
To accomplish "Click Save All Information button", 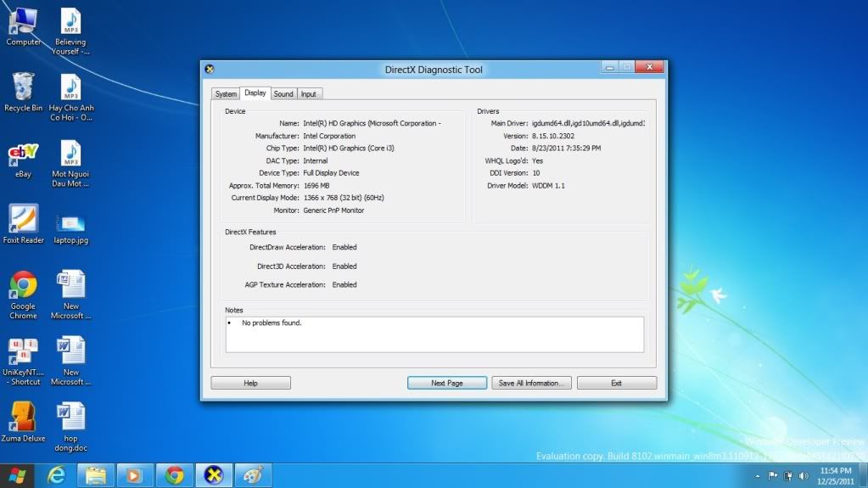I will (x=531, y=383).
